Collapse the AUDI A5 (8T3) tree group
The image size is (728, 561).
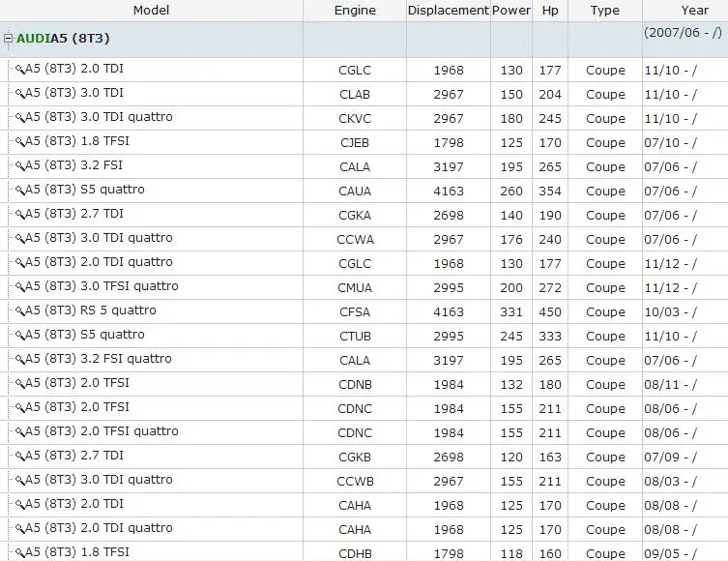[x=8, y=39]
